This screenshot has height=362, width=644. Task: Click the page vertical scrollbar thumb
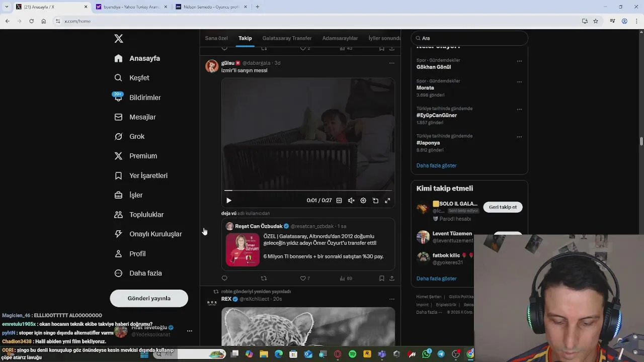point(641,141)
